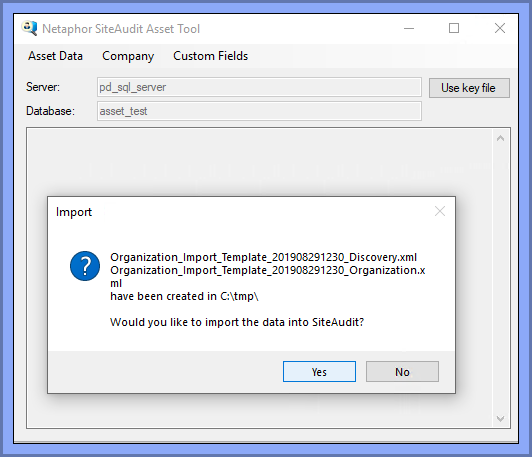Maximize the Asset Tool window

point(454,28)
